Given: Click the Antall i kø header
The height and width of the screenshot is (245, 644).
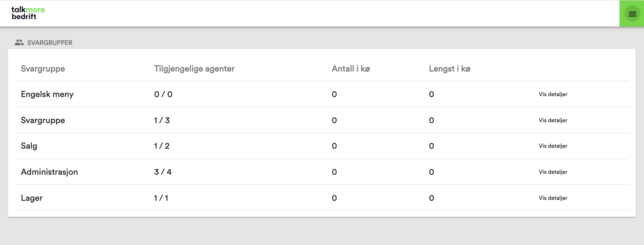Looking at the screenshot, I should 350,69.
